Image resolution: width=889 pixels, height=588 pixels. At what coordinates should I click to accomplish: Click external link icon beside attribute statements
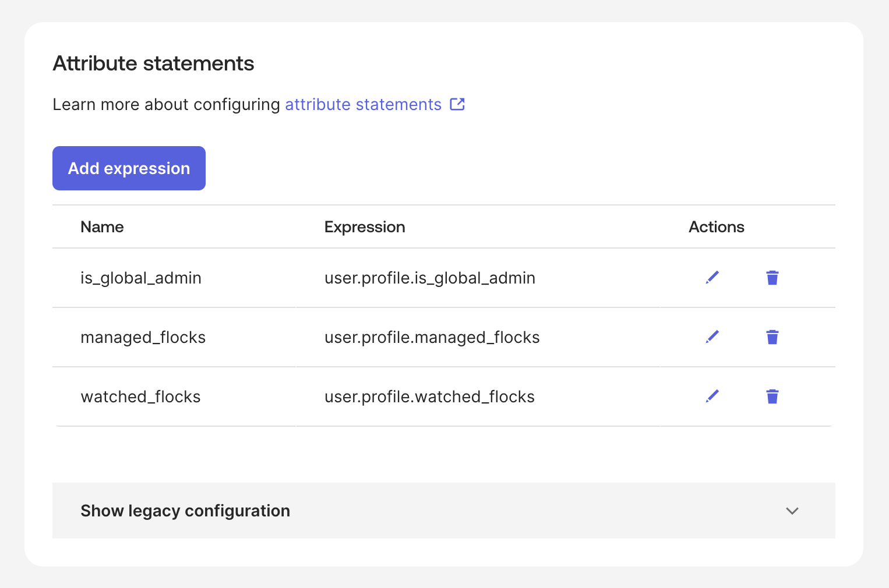[x=457, y=104]
